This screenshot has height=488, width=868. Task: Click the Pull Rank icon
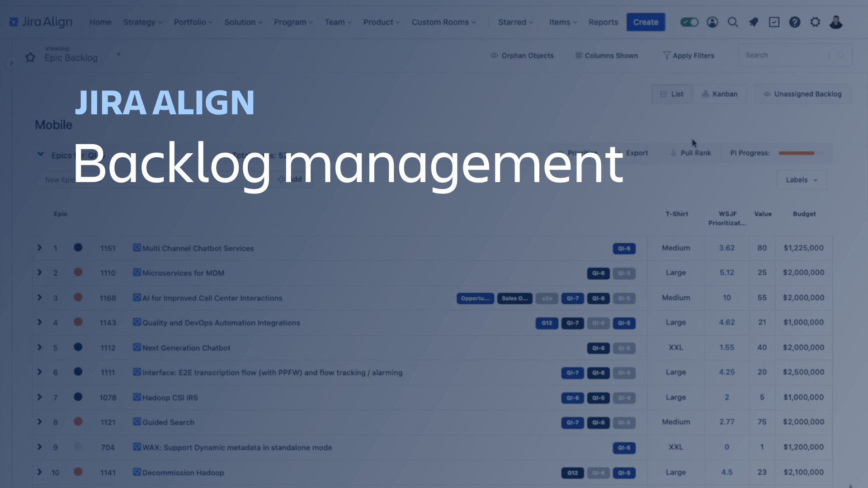(673, 154)
